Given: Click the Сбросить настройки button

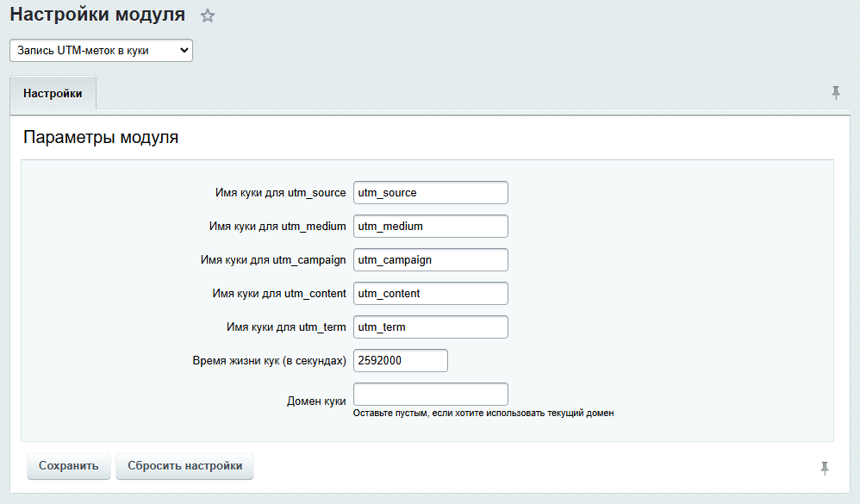Looking at the screenshot, I should pyautogui.click(x=184, y=466).
